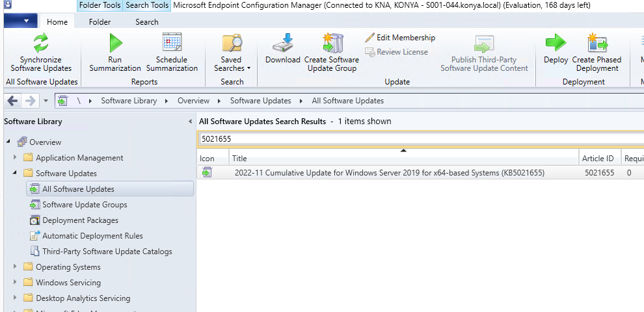Click Software Updates in the breadcrumb
Viewport: 644px width, 312px height.
pyautogui.click(x=260, y=101)
